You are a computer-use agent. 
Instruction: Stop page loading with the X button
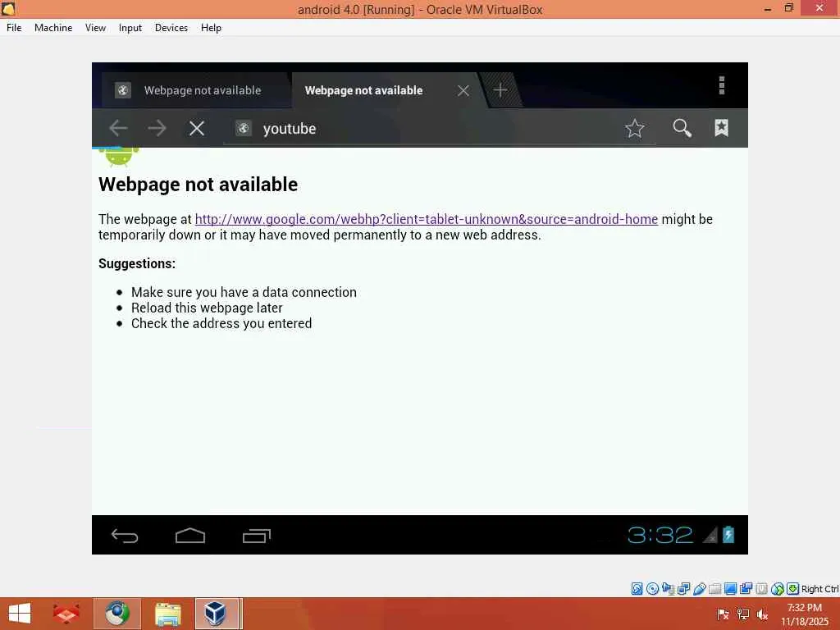197,128
